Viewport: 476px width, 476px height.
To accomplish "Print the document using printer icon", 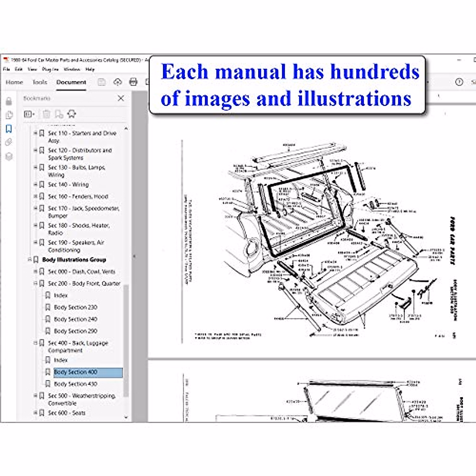I will pyautogui.click(x=133, y=82).
